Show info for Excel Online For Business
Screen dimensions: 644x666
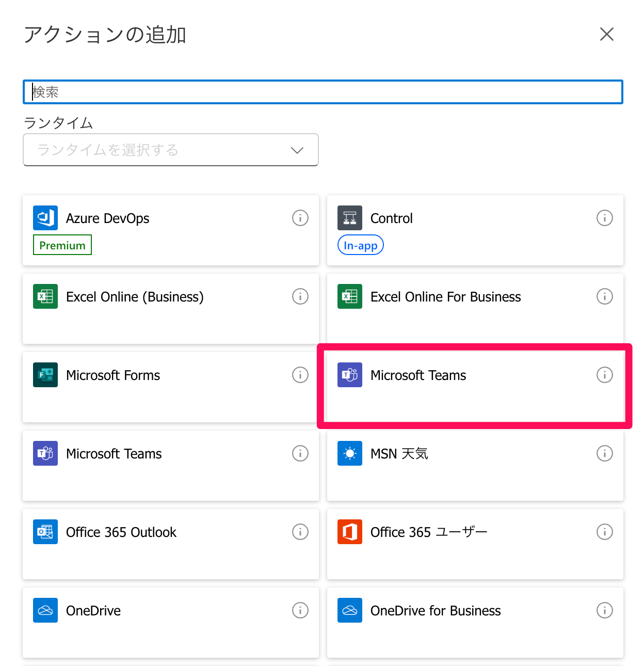click(x=605, y=296)
